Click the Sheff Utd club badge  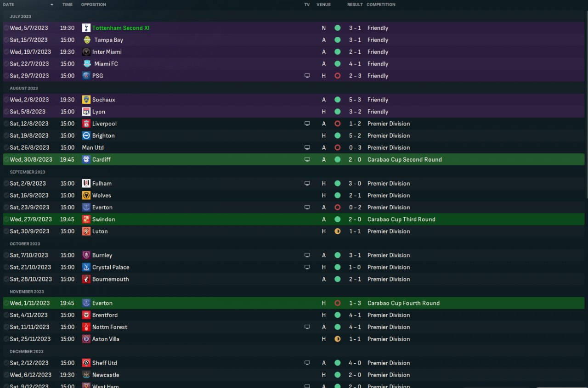coord(86,363)
